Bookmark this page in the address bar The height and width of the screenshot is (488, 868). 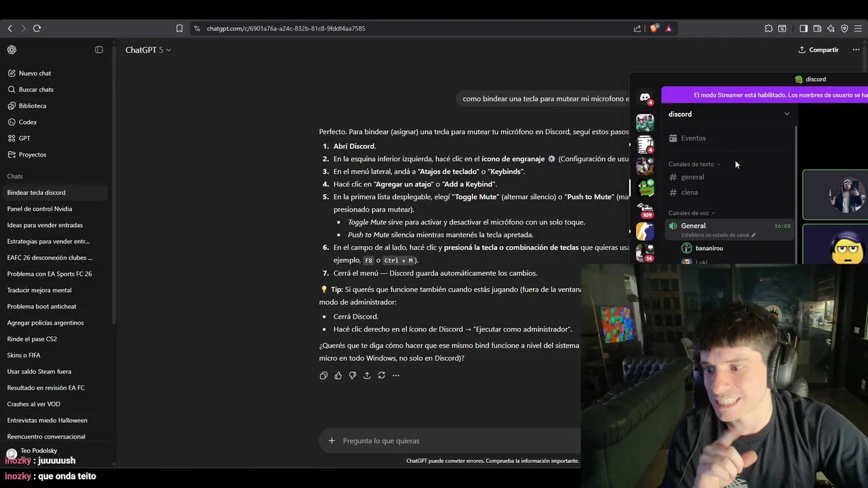tap(179, 28)
